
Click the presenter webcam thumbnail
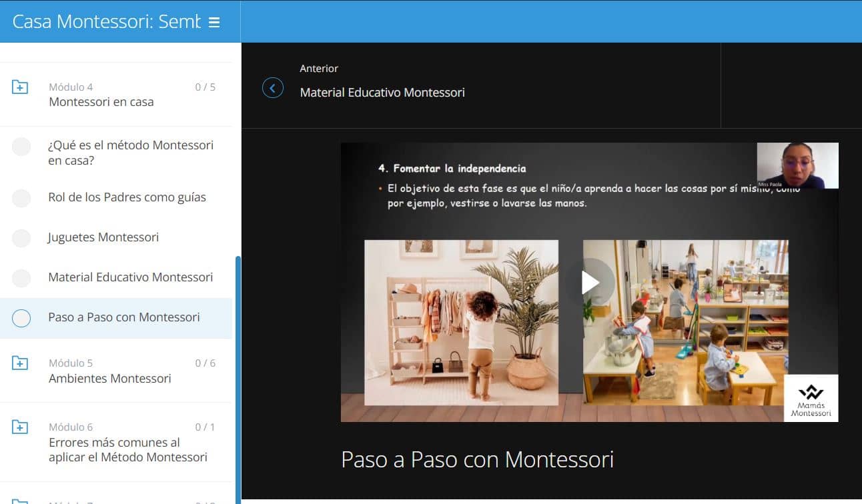click(x=797, y=165)
